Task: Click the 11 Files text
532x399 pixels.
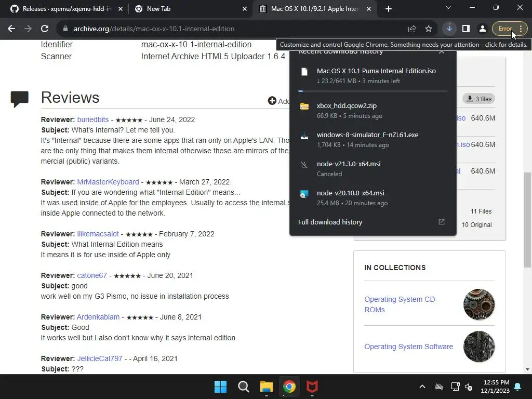Action: click(x=481, y=211)
